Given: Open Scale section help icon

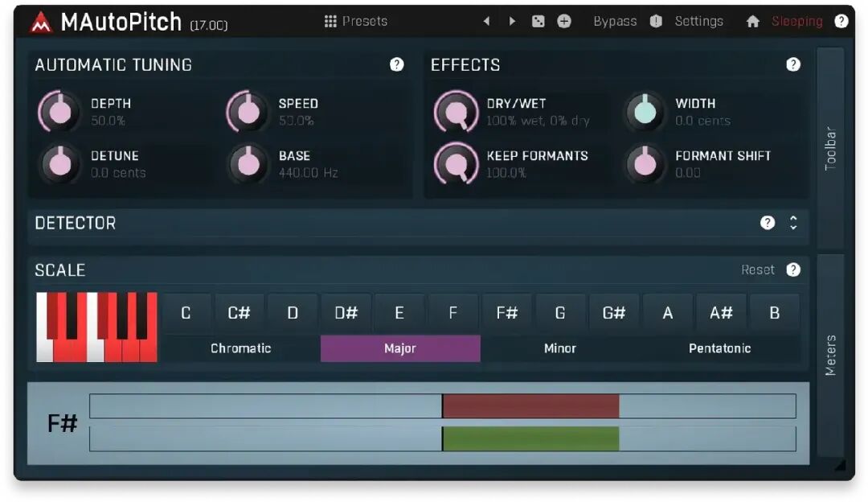Looking at the screenshot, I should [x=793, y=270].
